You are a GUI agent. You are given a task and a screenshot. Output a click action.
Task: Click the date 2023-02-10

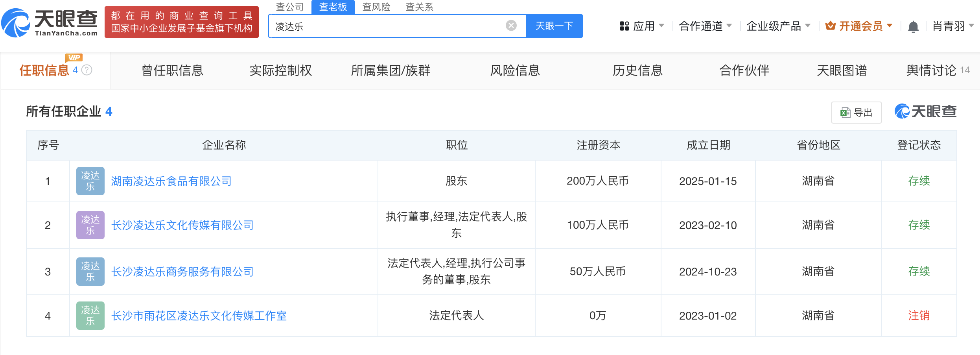pos(708,225)
